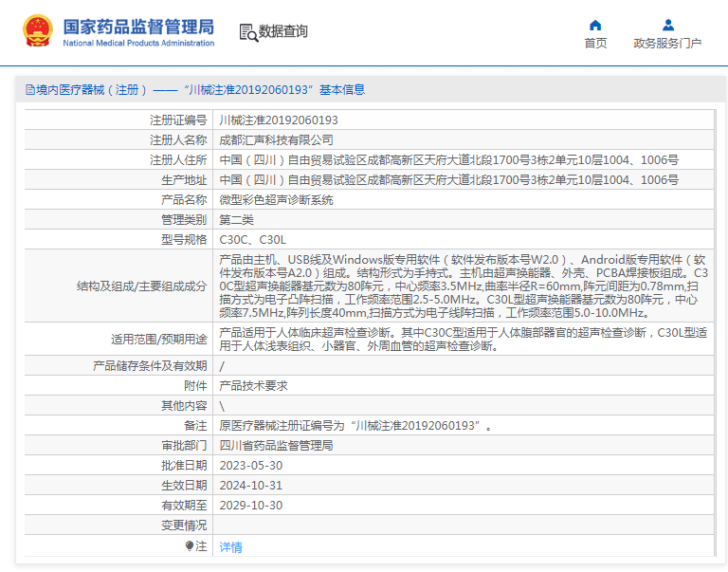Click the approval date 2023-05-30

(x=250, y=466)
